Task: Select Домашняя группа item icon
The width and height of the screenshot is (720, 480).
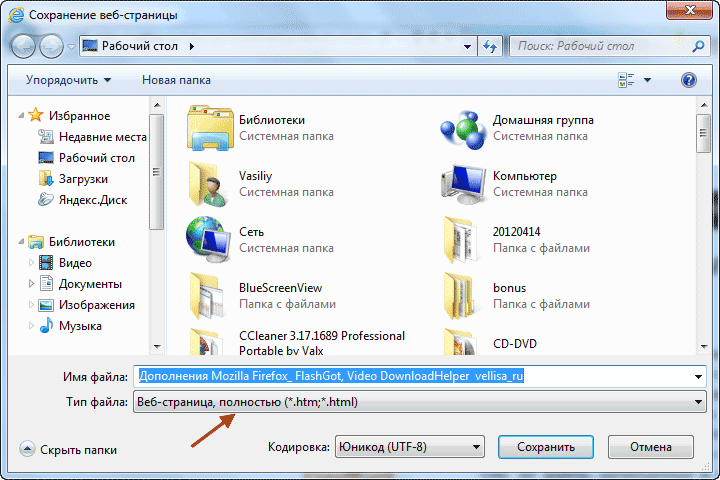Action: coord(463,130)
